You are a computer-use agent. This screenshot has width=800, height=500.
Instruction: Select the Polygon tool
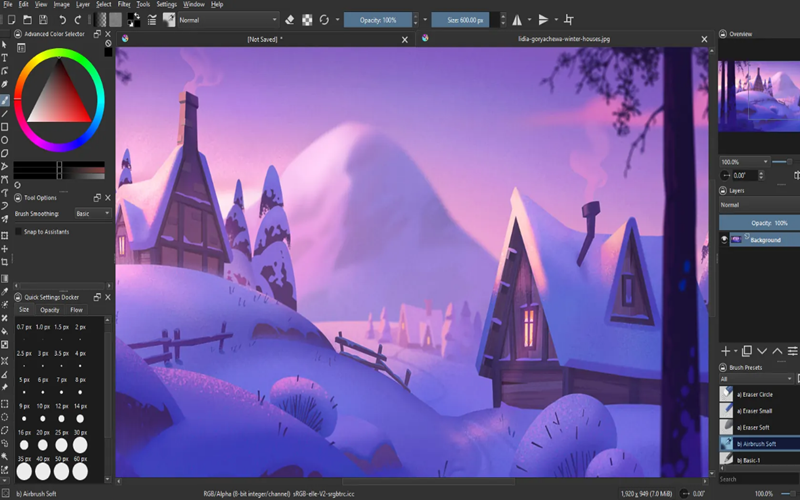5,153
